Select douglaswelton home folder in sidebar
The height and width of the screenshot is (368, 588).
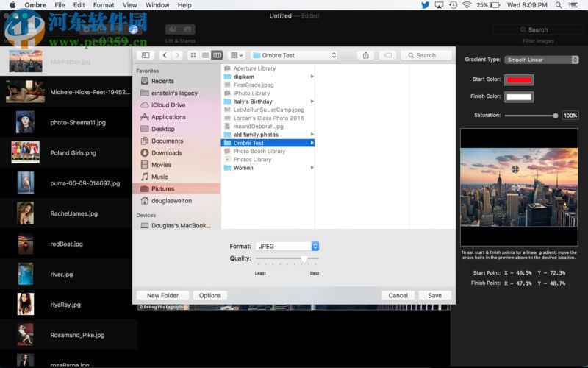(x=176, y=200)
